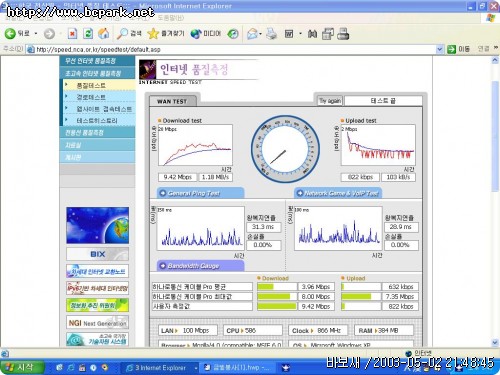Open the General Ping Test section header
Screen dimensions: 500x375
point(200,193)
